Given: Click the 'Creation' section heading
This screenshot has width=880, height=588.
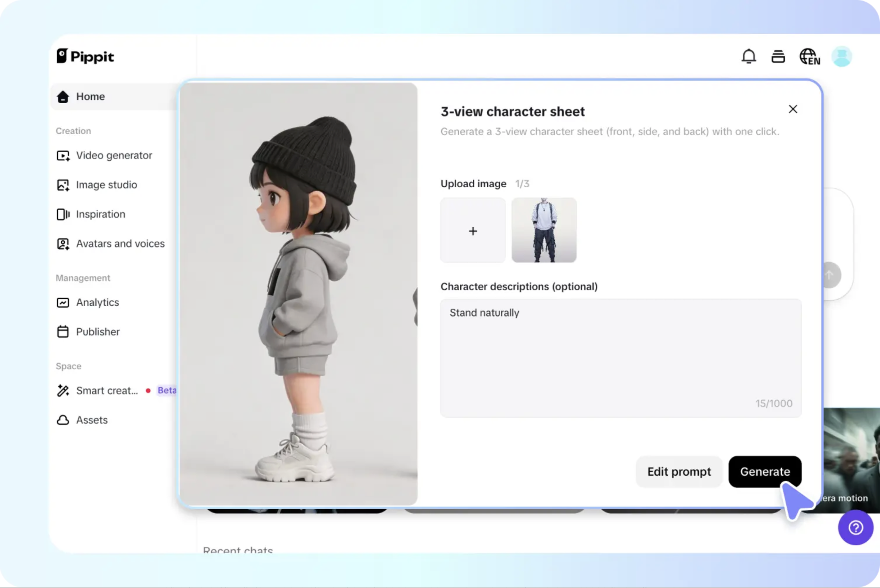Looking at the screenshot, I should pos(73,131).
